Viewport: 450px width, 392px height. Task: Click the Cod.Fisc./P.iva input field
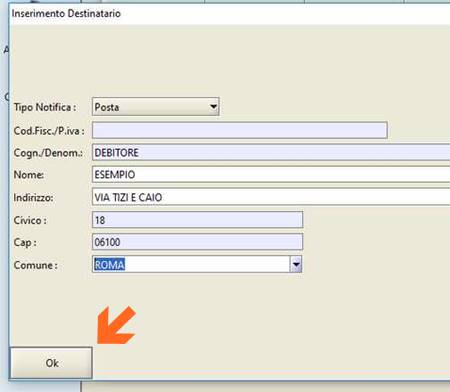point(240,130)
